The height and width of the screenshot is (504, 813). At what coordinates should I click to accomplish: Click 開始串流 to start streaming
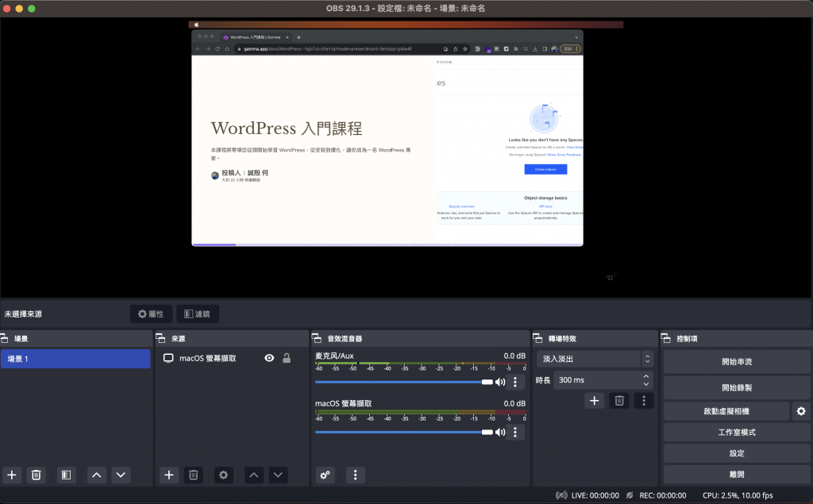tap(737, 362)
